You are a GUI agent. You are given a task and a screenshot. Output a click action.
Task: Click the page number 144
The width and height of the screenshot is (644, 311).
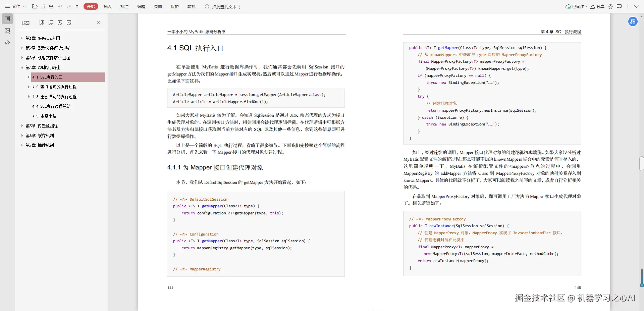pyautogui.click(x=170, y=288)
